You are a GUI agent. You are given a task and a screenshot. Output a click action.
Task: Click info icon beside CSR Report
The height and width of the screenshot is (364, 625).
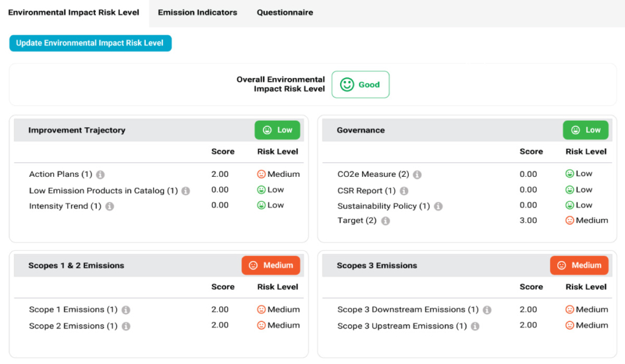(403, 191)
